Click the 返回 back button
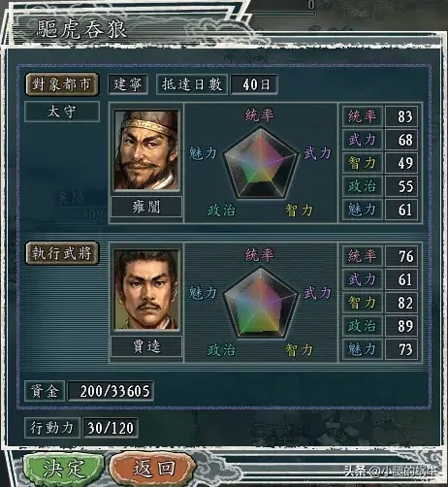Viewport: 448px width, 487px height. tap(153, 468)
